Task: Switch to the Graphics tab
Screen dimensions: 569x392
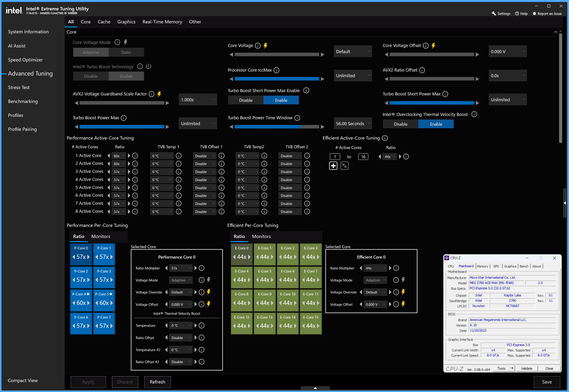Action: (126, 22)
